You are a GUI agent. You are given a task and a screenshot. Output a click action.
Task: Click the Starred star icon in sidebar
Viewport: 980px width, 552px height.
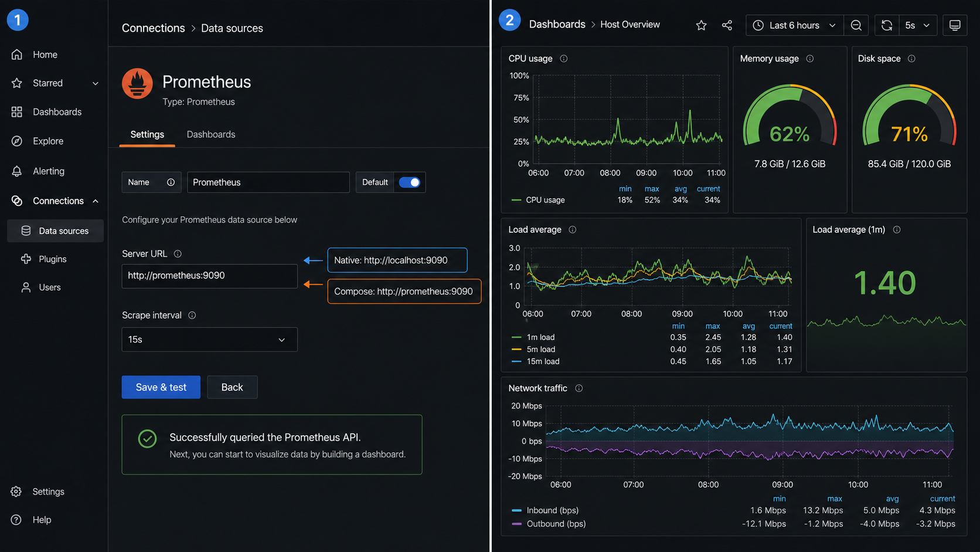17,83
